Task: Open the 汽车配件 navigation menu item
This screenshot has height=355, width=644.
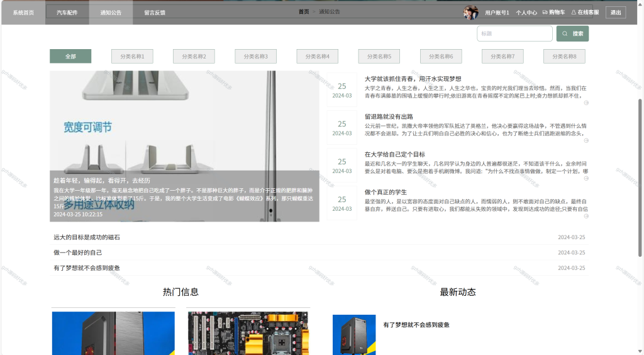Action: [67, 13]
